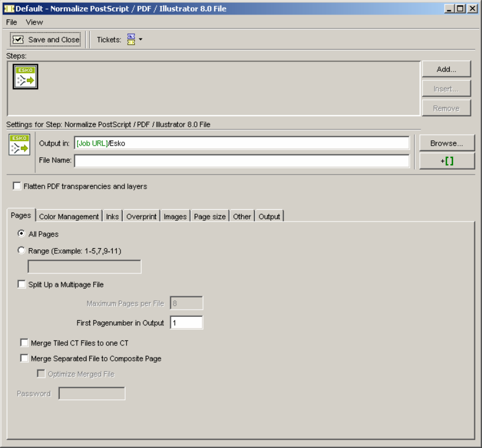Screen dimensions: 482x448
Task: Check Split Up a Multipage File
Action: coord(22,284)
